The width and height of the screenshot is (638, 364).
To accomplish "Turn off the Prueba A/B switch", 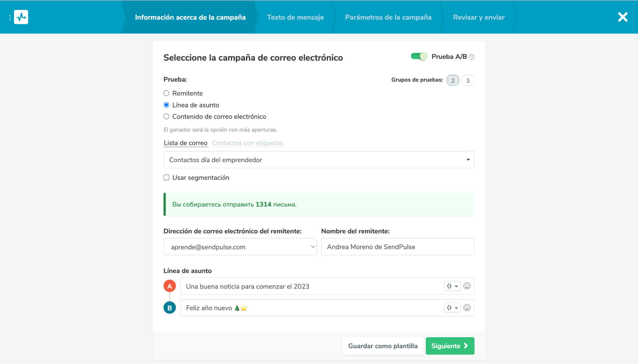I will (x=419, y=56).
